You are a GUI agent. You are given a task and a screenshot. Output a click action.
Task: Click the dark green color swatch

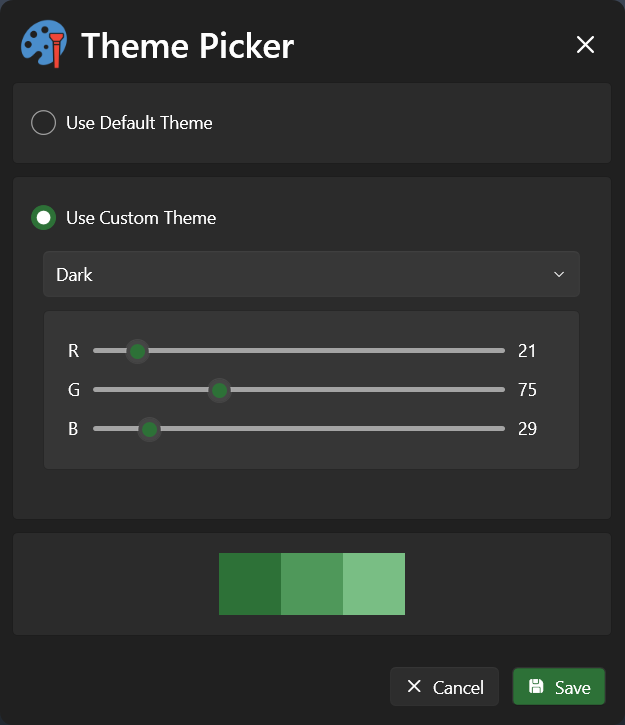point(250,584)
